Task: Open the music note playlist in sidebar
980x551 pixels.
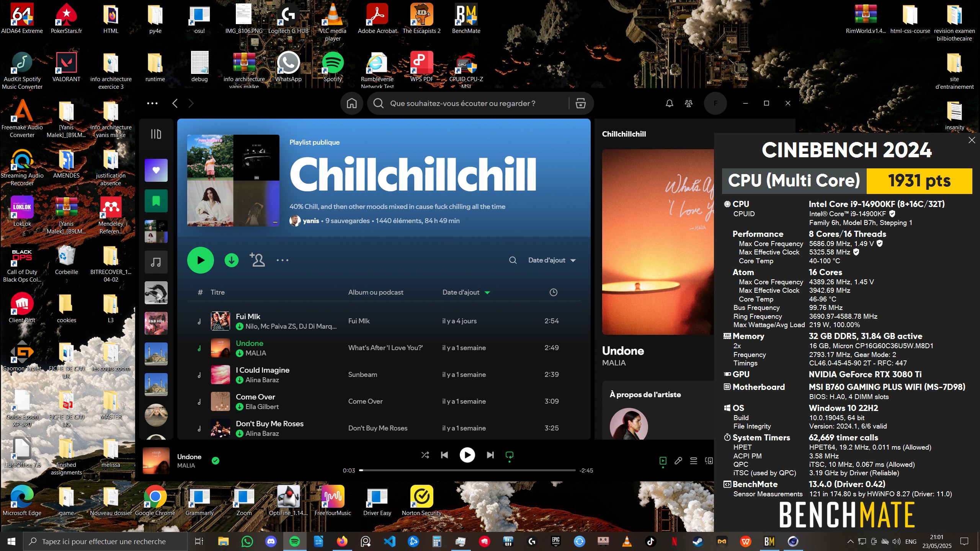Action: click(x=156, y=262)
